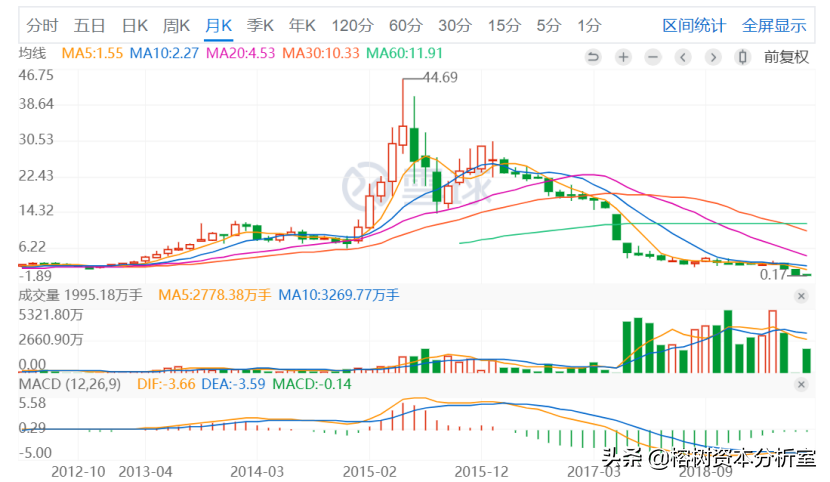Viewport: 830px width, 482px height.
Task: Move the chart left with the left chevron
Action: coord(683,57)
